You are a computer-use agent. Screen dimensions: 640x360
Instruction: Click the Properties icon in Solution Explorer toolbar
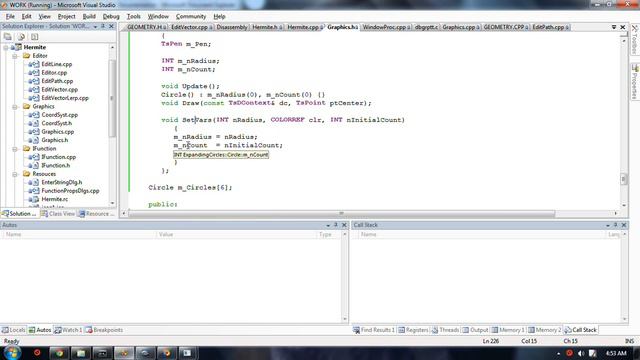[x=7, y=37]
